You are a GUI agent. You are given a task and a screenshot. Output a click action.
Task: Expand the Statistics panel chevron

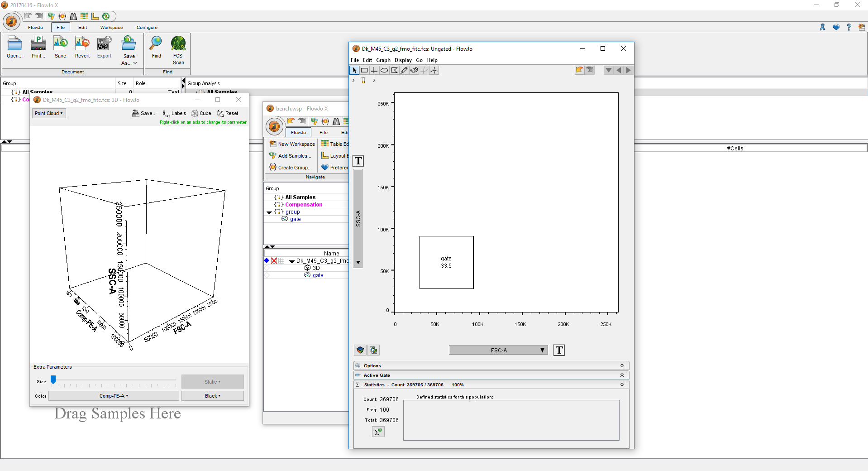622,384
